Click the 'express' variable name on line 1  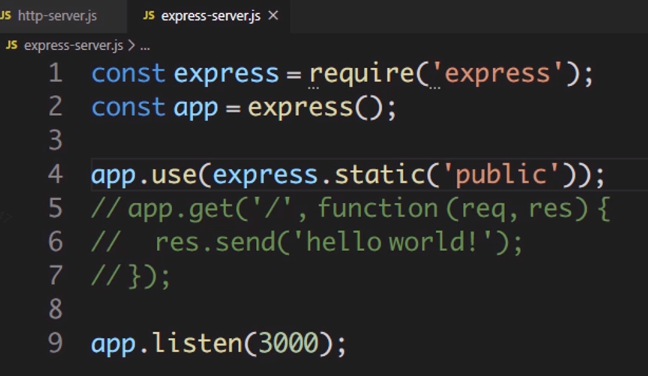click(226, 75)
